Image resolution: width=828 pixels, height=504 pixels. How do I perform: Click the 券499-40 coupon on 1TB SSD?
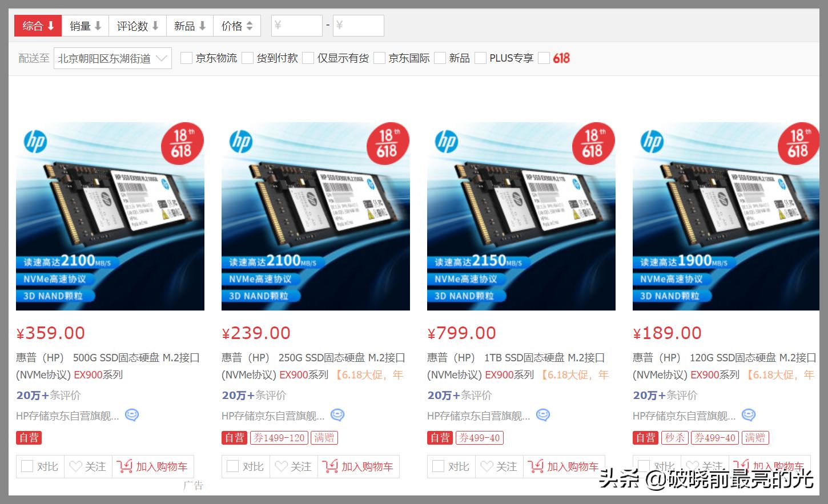pyautogui.click(x=480, y=438)
